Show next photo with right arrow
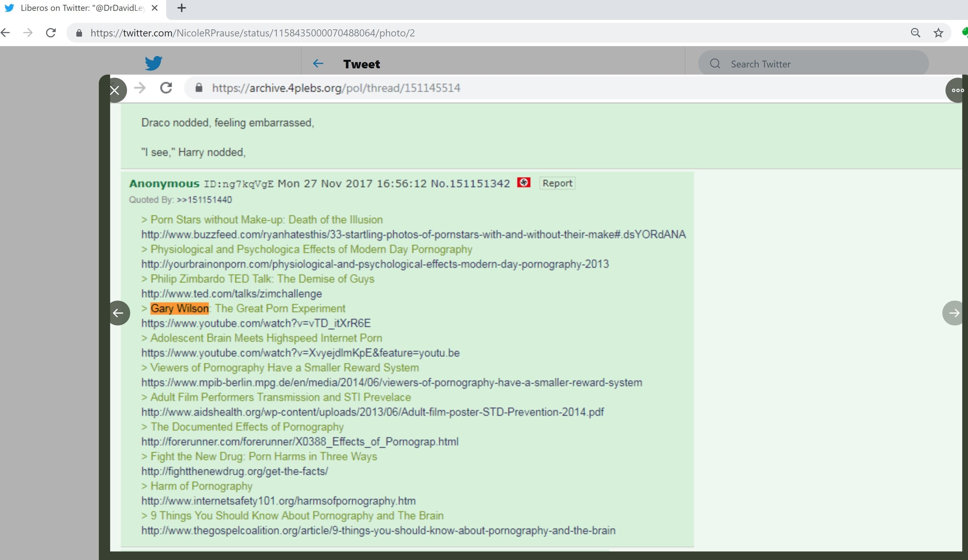 click(x=954, y=313)
